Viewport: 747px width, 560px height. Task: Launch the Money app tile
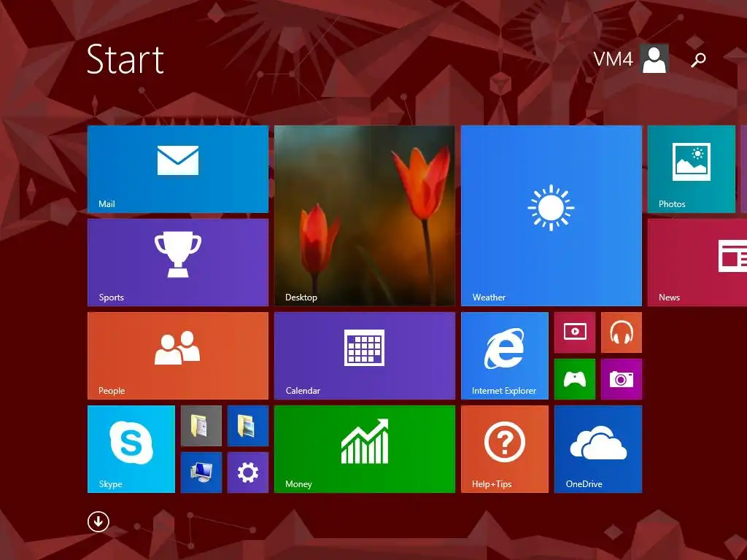[x=365, y=449]
